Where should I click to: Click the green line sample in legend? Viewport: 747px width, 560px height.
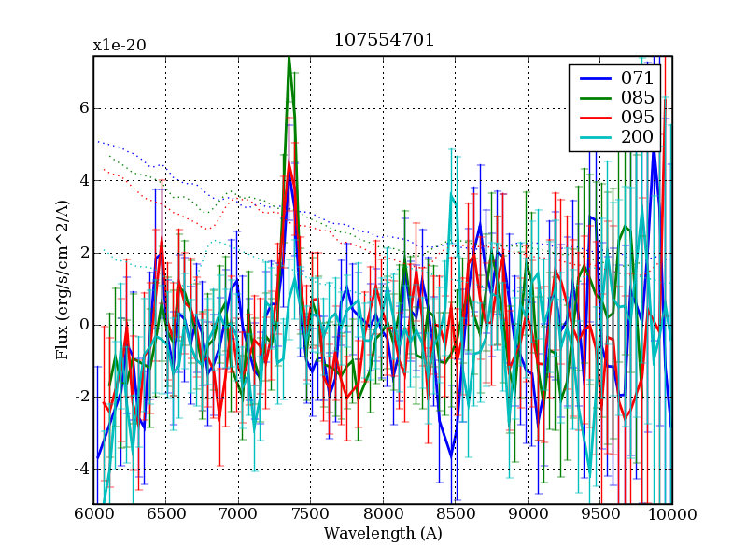[x=595, y=98]
